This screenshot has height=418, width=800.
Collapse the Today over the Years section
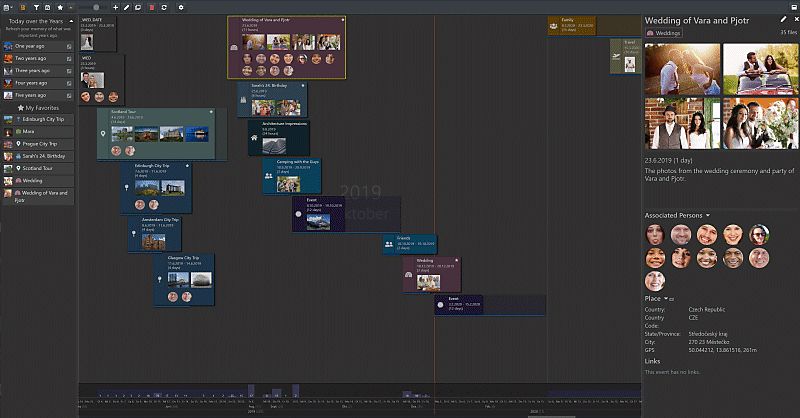(71, 21)
